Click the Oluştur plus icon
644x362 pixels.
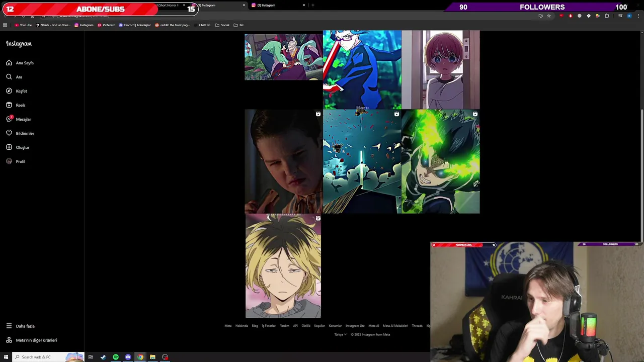pyautogui.click(x=9, y=147)
